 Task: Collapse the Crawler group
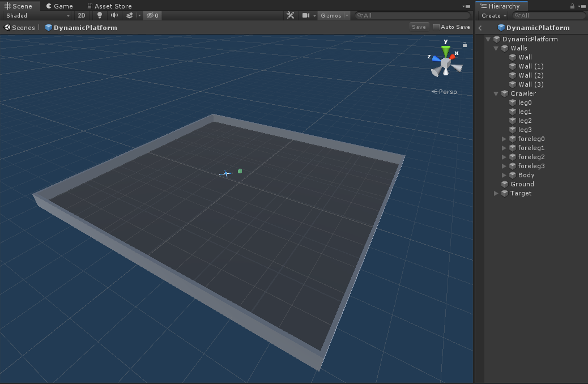tap(496, 93)
